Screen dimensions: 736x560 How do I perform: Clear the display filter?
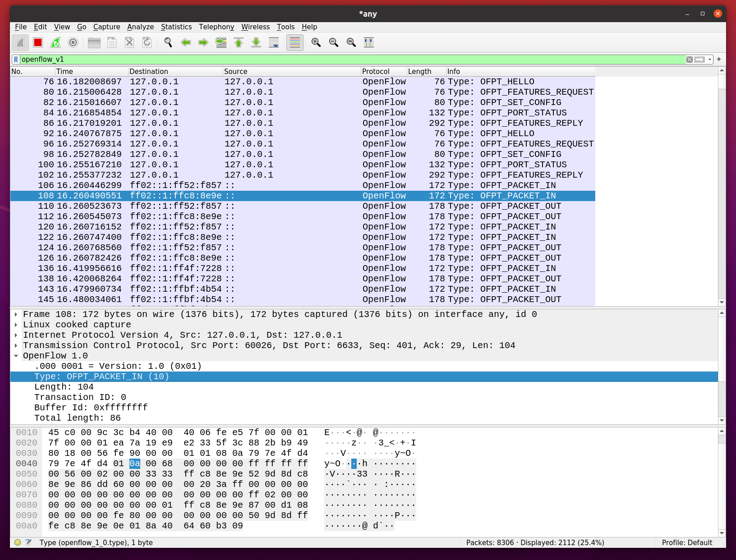pos(690,60)
